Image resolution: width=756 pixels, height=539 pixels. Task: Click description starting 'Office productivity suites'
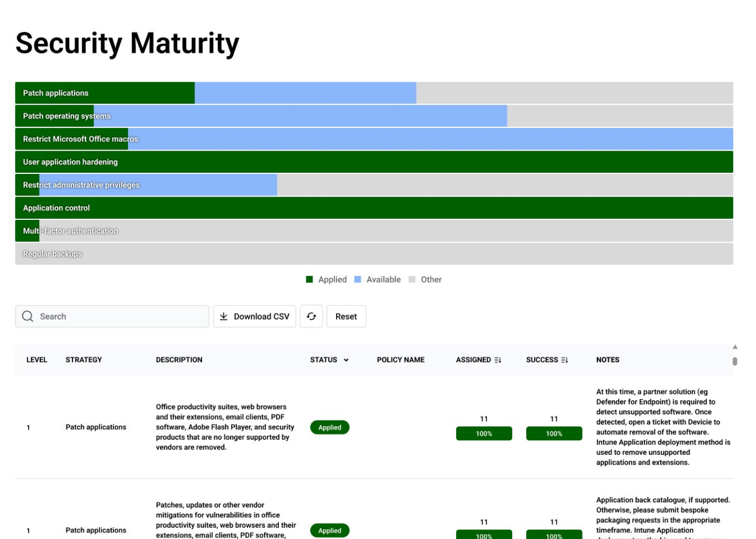coord(225,427)
